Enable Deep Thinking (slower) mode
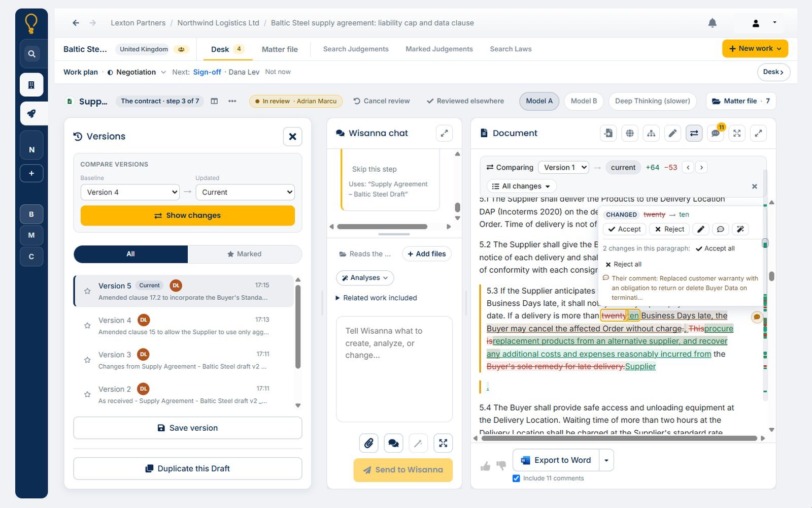Image resolution: width=812 pixels, height=508 pixels. (653, 101)
